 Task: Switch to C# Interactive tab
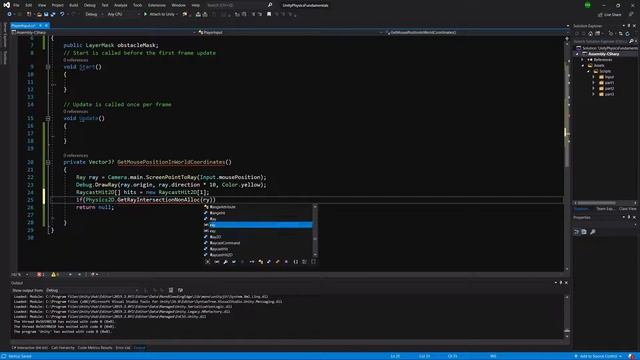pos(30,348)
